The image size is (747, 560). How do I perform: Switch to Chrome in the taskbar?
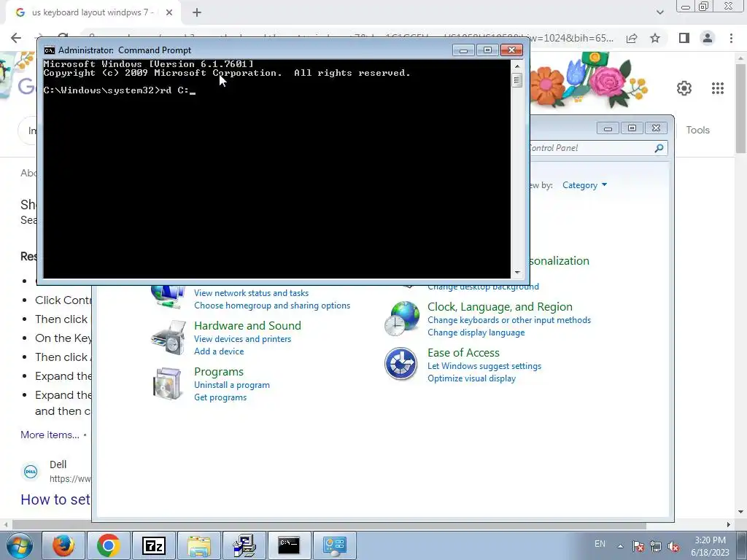tap(108, 545)
